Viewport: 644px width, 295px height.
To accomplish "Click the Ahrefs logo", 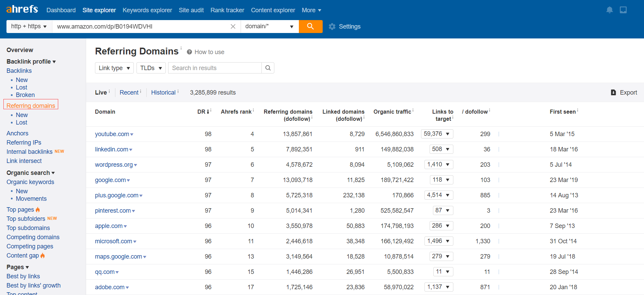I will click(x=22, y=9).
